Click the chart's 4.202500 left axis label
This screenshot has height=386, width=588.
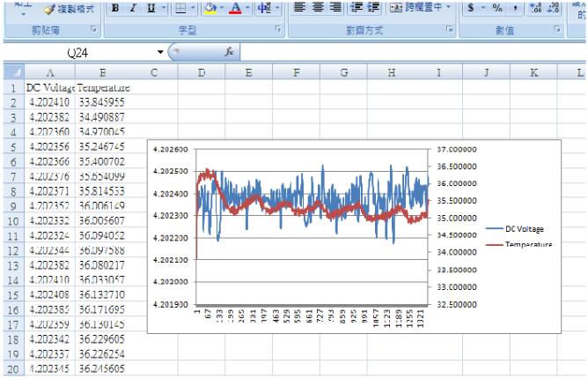pos(171,171)
